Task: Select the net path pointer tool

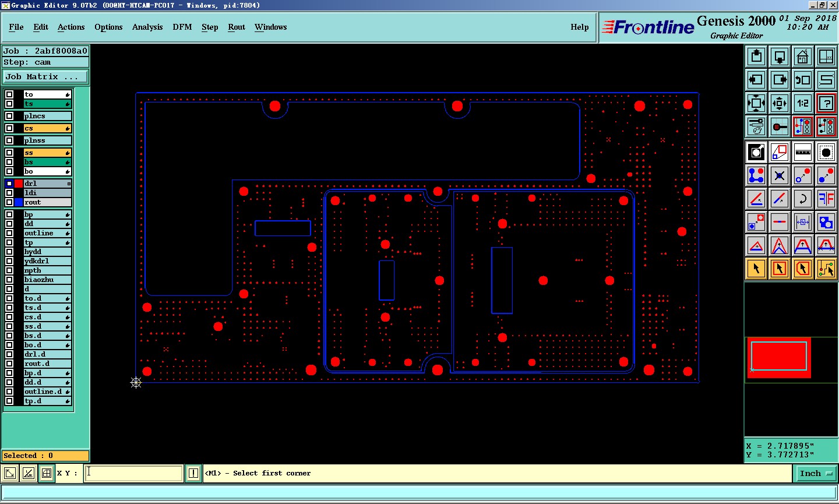Action: coord(826,269)
